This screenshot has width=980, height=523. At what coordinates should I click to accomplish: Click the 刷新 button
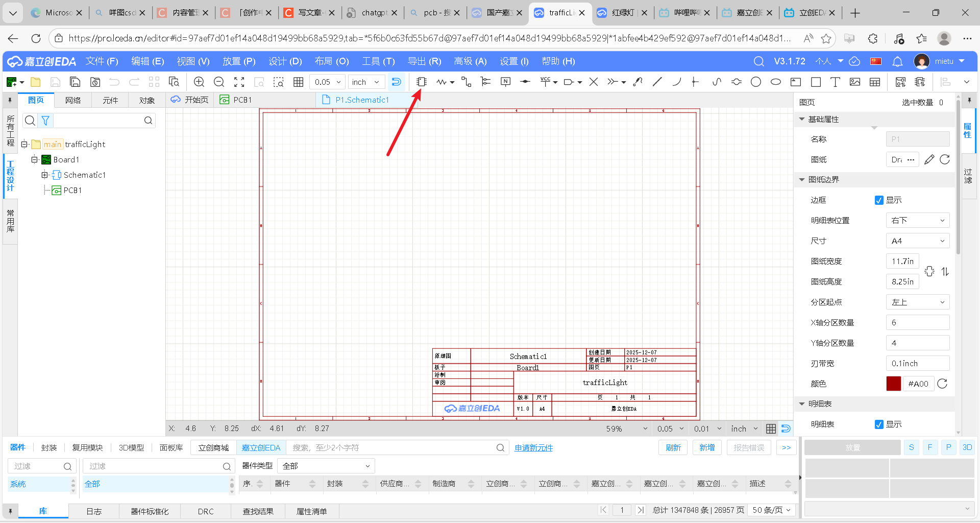tap(673, 447)
